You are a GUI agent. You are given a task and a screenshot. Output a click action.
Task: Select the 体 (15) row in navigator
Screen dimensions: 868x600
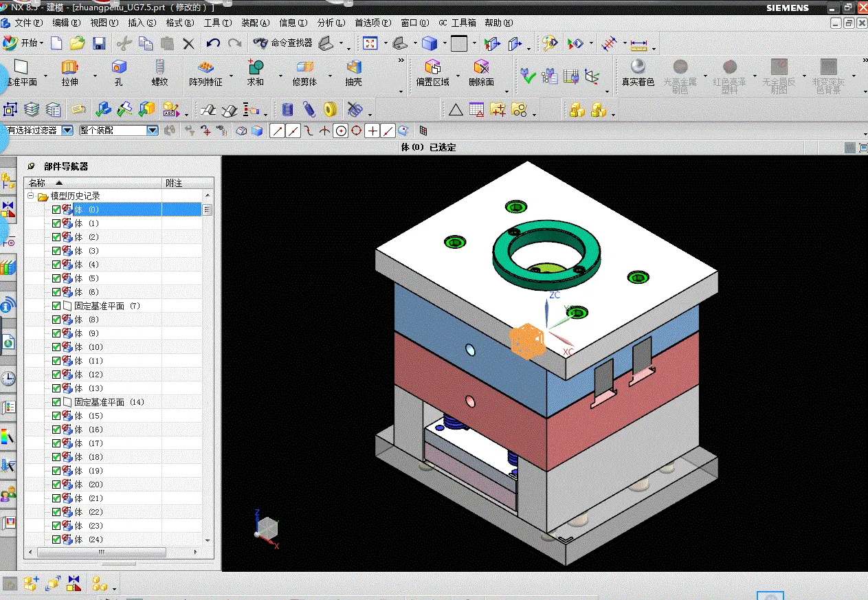click(x=114, y=416)
